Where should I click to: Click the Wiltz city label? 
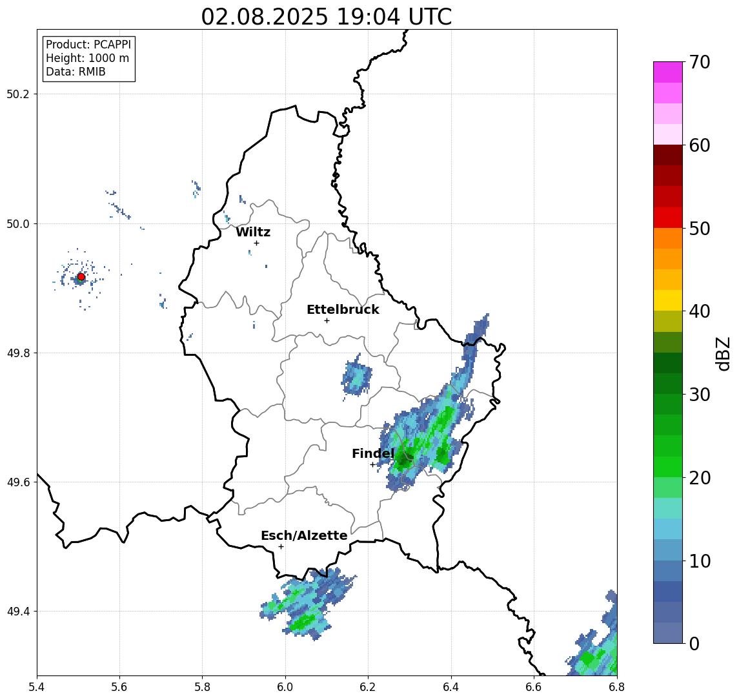point(253,232)
